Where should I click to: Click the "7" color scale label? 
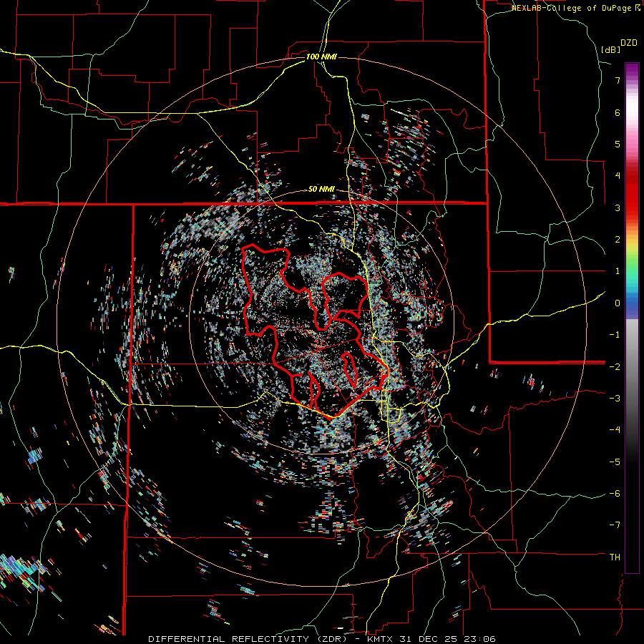[618, 80]
